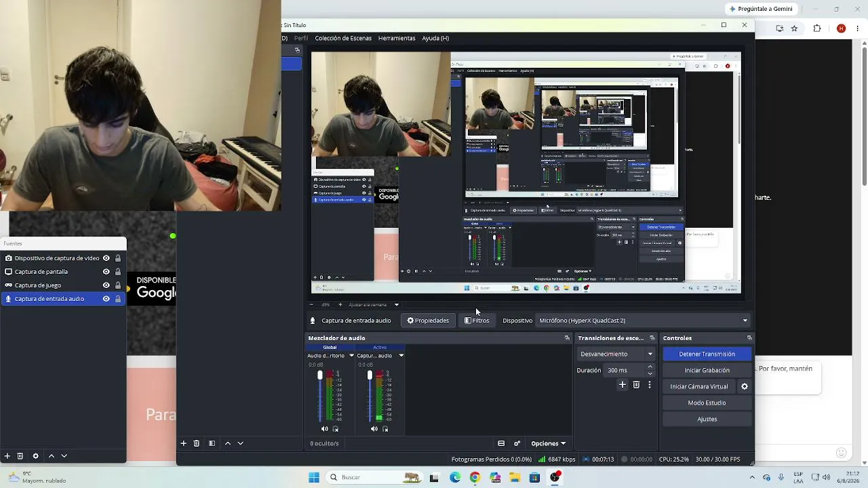Open Chrome extensions puzzle icon
The image size is (868, 488).
point(817,28)
